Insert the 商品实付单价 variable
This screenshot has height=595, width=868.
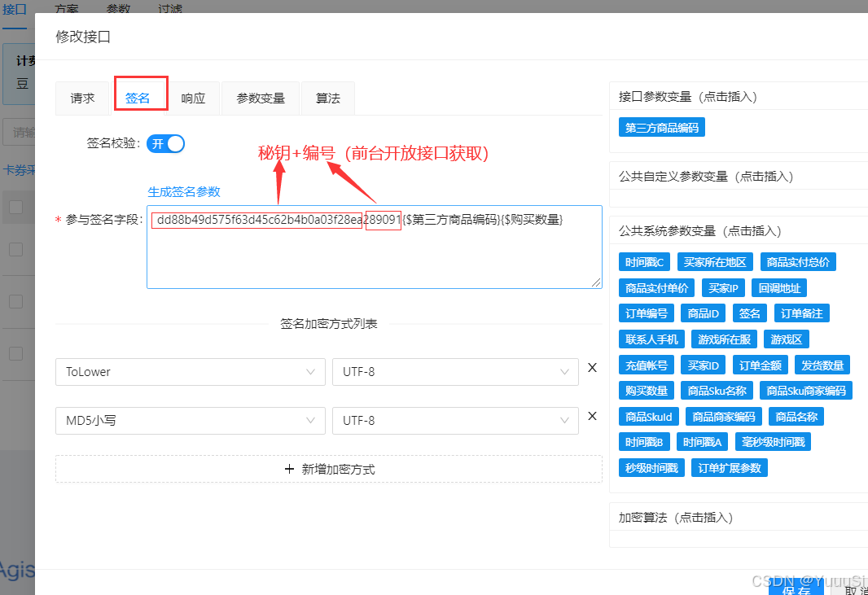656,288
